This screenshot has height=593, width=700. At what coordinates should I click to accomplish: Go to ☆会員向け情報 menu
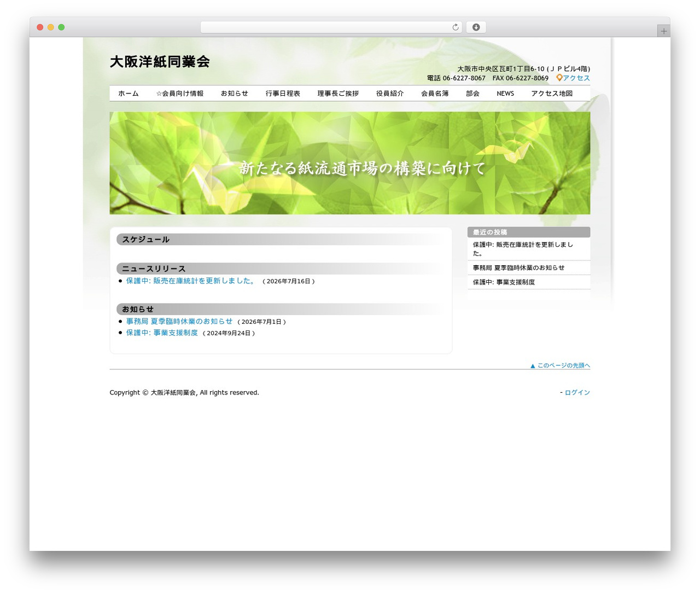point(179,94)
